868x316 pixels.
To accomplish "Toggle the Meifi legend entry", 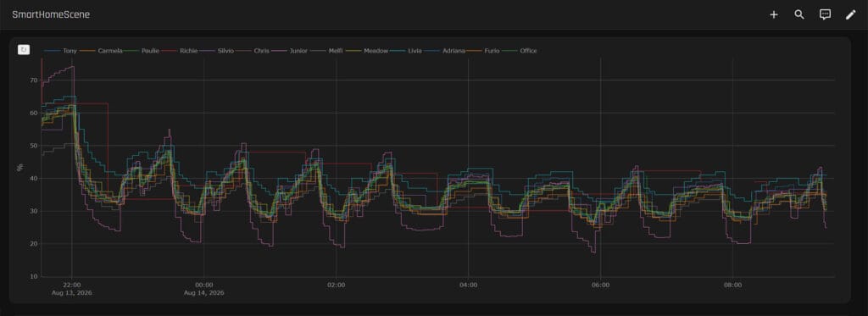I will [x=336, y=51].
